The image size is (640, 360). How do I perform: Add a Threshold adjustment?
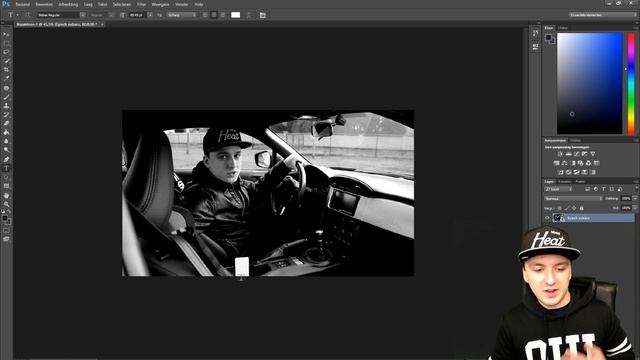(x=576, y=172)
